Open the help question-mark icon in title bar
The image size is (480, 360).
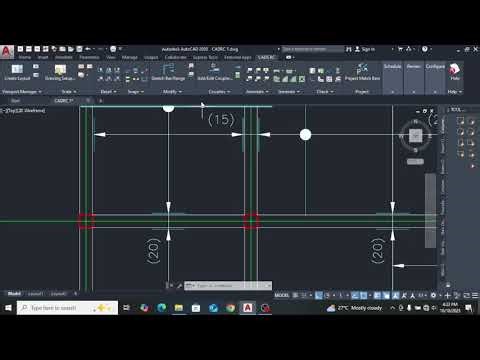(x=425, y=49)
